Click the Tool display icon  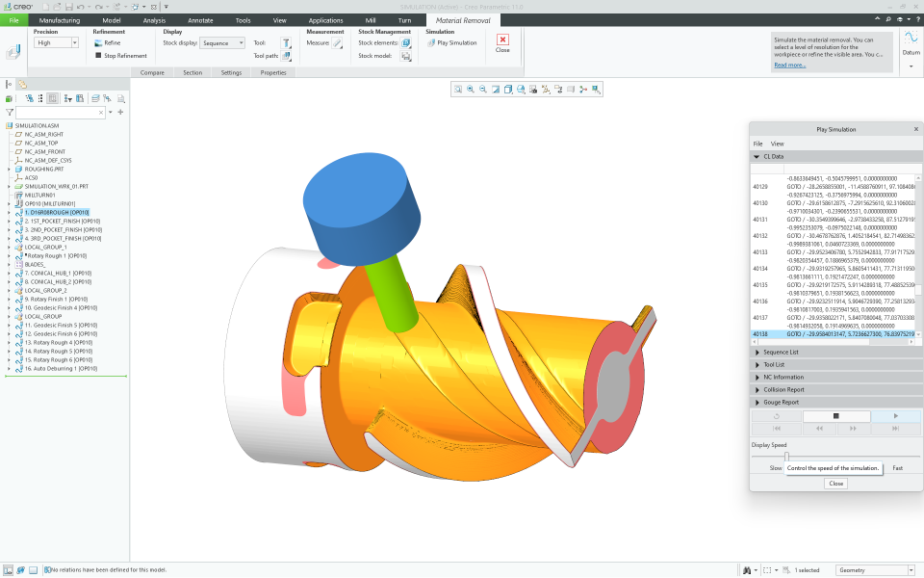[286, 43]
